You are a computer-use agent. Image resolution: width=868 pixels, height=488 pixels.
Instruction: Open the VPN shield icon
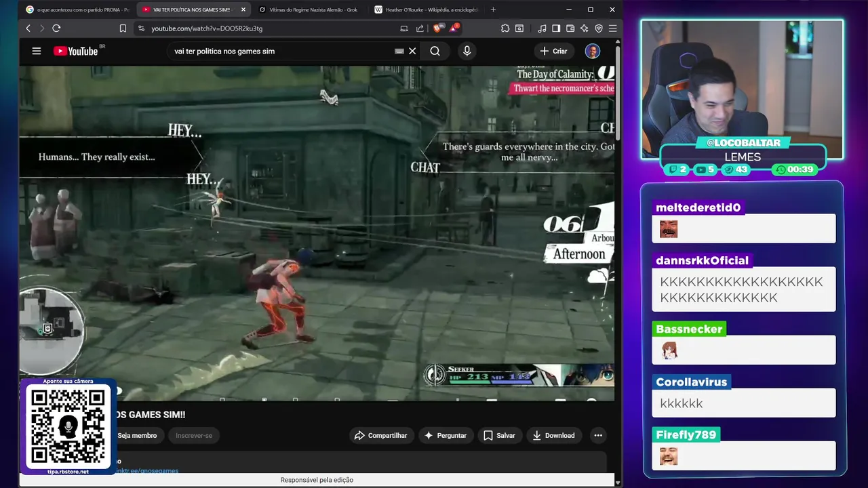[x=599, y=28]
